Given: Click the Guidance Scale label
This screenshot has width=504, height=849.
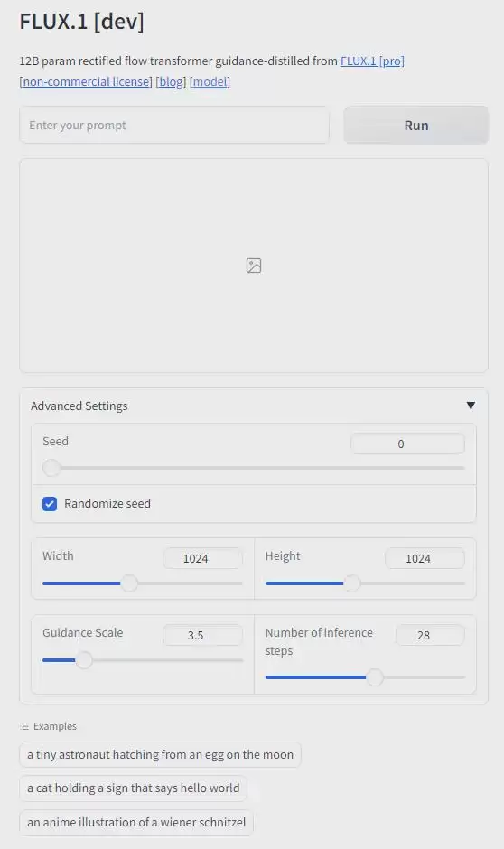Looking at the screenshot, I should click(x=83, y=632).
